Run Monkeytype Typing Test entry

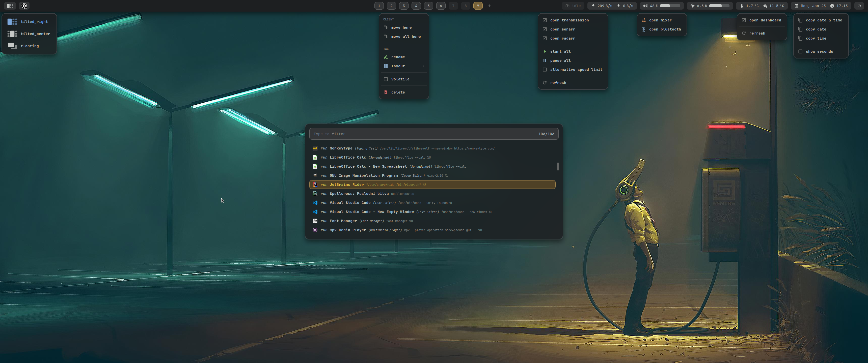coord(432,148)
